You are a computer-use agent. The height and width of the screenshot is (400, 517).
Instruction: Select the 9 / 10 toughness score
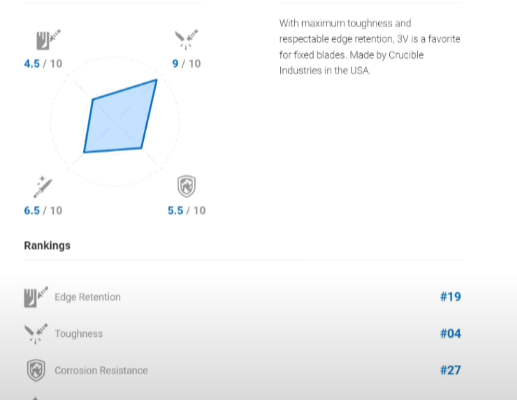(186, 64)
